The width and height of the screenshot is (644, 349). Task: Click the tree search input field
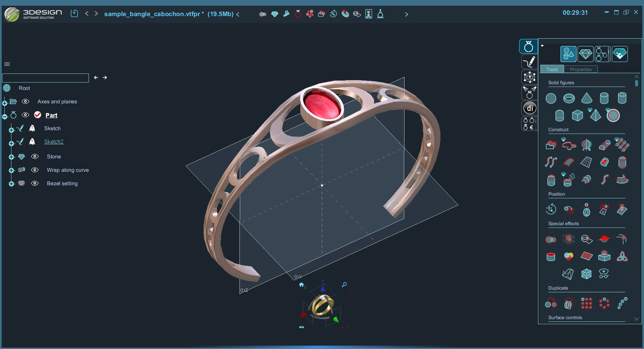[46, 78]
